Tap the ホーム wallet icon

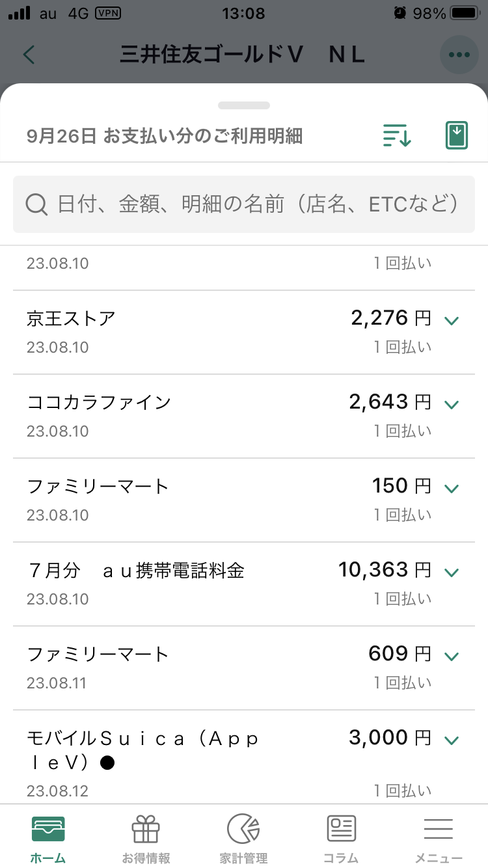pyautogui.click(x=48, y=830)
